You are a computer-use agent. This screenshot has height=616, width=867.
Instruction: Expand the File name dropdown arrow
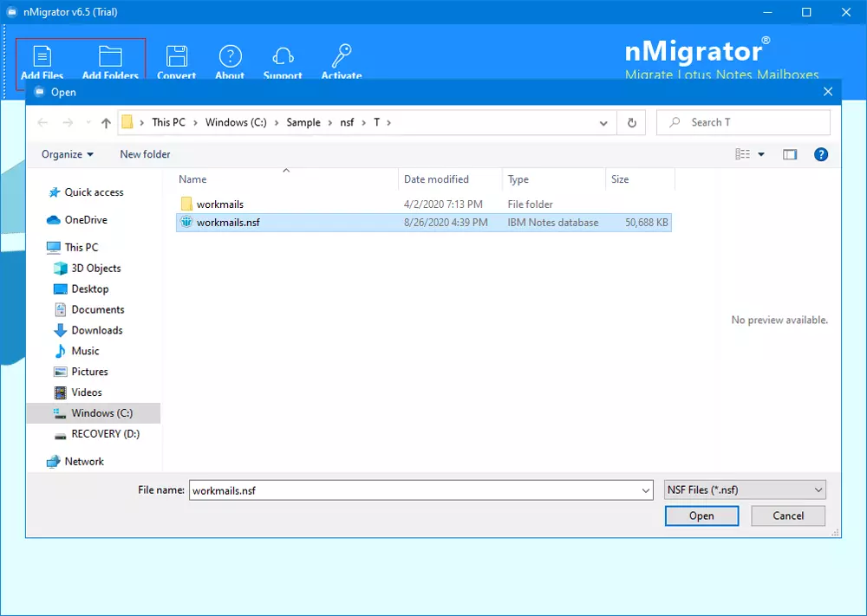pyautogui.click(x=645, y=490)
